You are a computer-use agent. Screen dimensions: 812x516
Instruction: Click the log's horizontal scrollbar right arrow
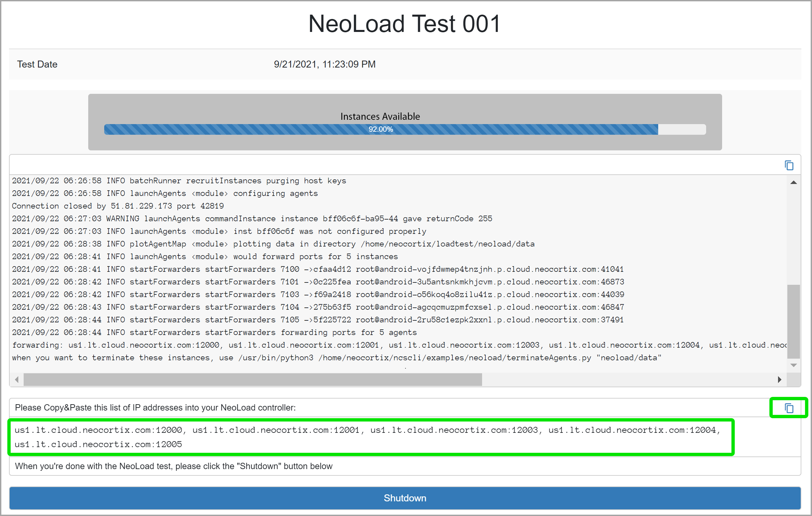pos(779,380)
